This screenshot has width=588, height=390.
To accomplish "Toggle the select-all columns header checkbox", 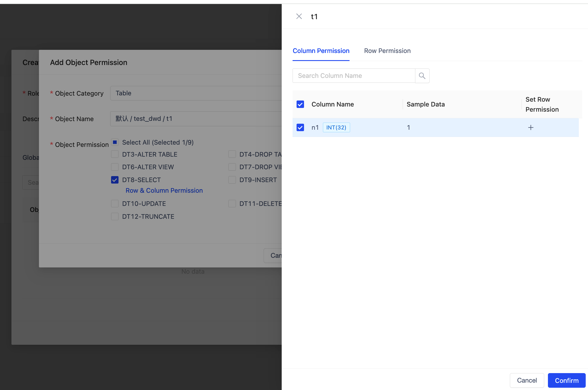I will coord(300,104).
